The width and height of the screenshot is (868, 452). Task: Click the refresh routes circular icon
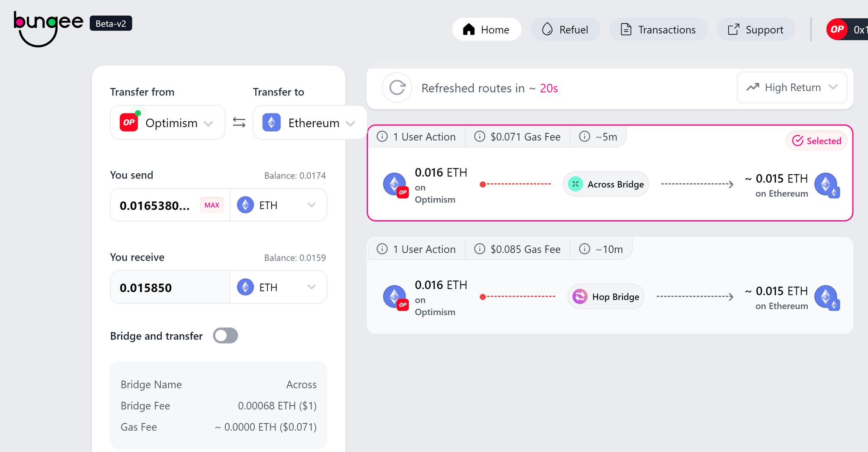[397, 88]
